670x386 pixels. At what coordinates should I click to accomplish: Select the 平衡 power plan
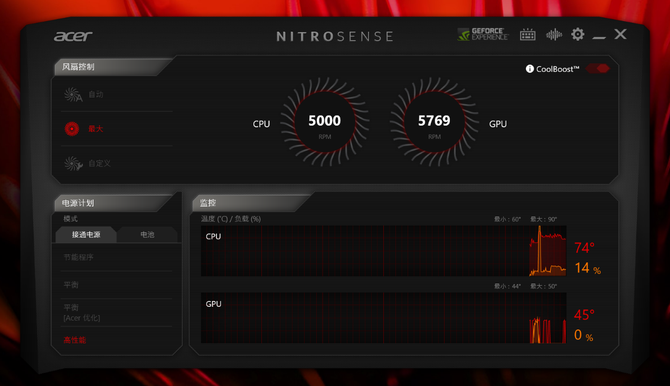116,285
